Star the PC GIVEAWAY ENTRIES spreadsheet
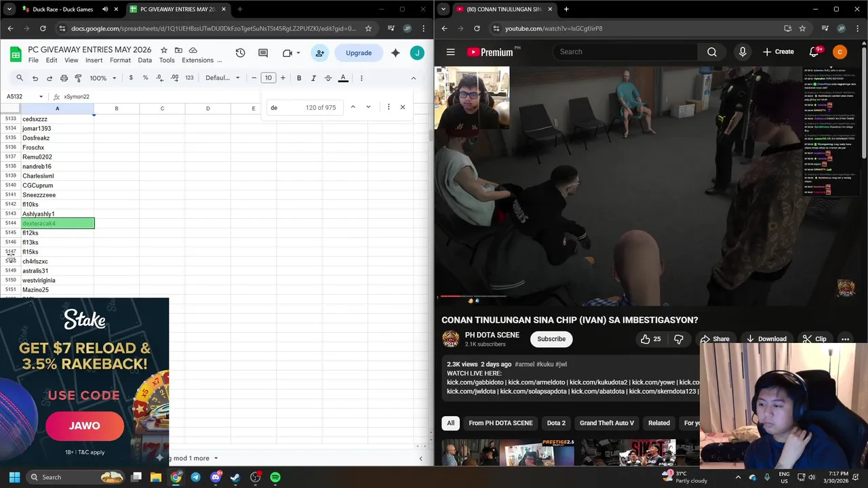Image resolution: width=868 pixels, height=488 pixels. point(163,50)
